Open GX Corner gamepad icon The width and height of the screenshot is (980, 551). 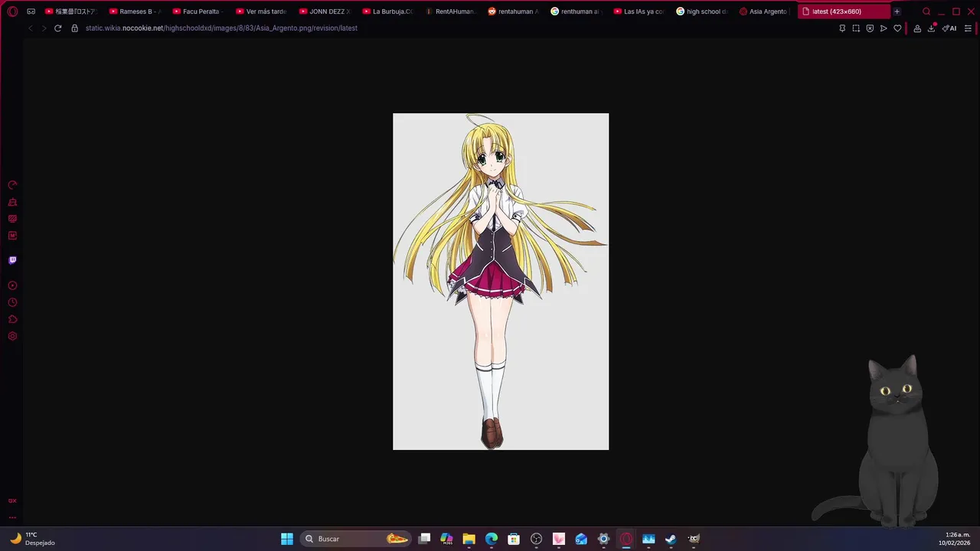(x=31, y=11)
